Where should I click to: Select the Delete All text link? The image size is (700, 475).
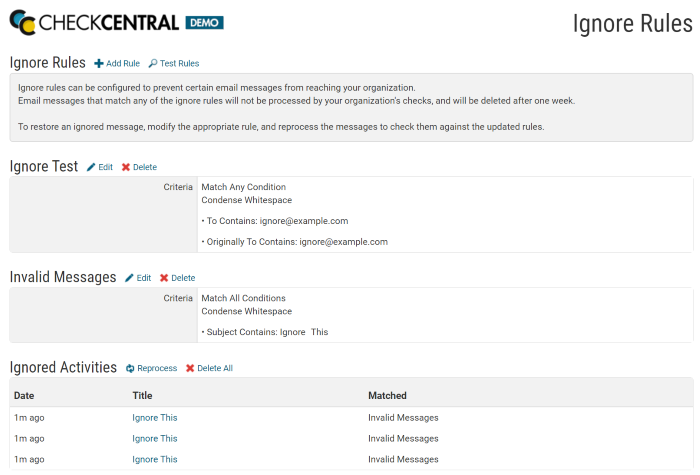pos(215,368)
